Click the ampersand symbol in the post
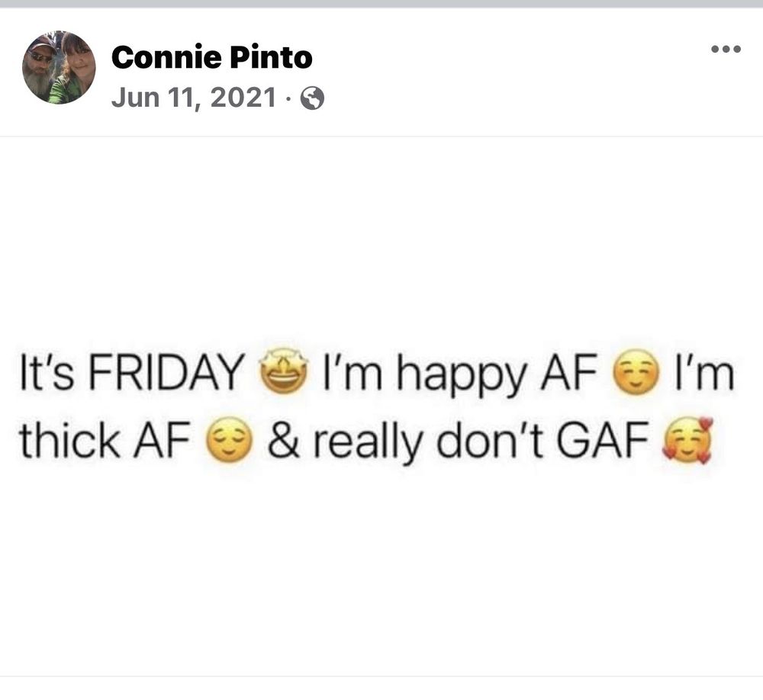The height and width of the screenshot is (700, 763). pos(284,439)
